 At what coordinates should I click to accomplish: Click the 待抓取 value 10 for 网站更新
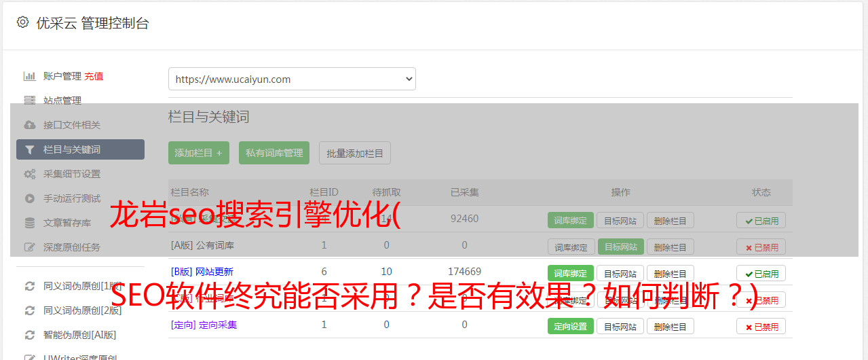tap(387, 272)
